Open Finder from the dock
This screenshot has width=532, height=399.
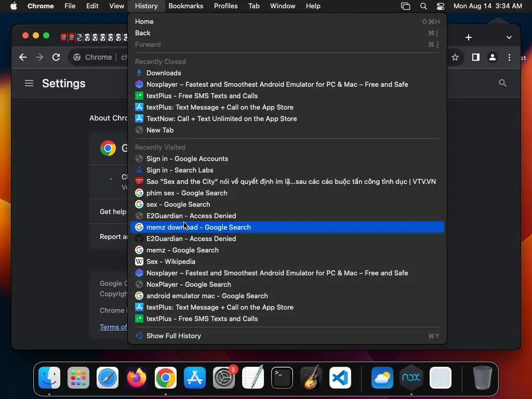(49, 377)
